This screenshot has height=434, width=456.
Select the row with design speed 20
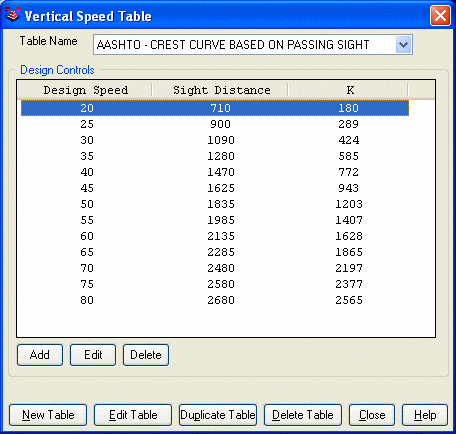pyautogui.click(x=215, y=108)
